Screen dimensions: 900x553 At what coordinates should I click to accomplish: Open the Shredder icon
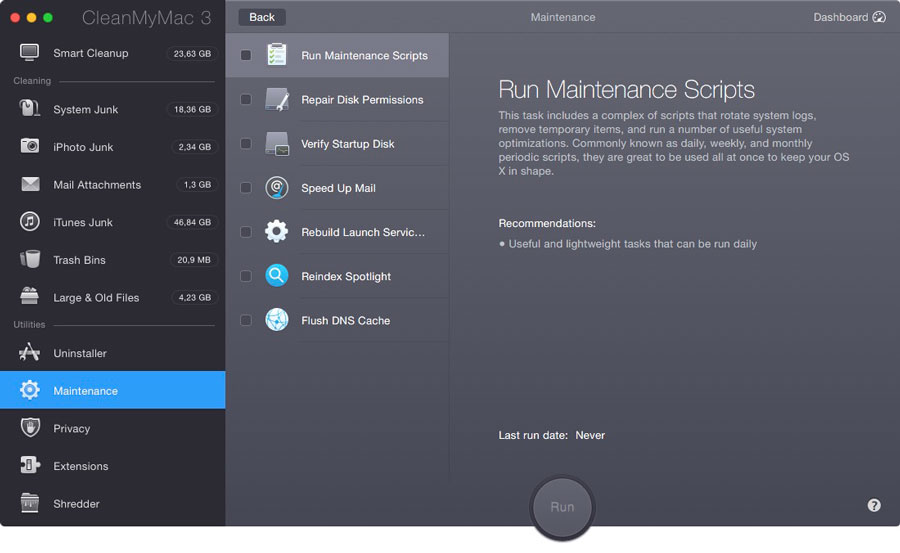29,503
